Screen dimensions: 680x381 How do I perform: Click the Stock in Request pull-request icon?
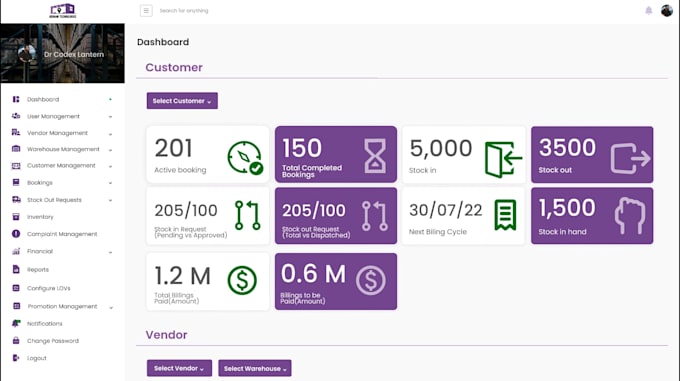[x=248, y=215]
